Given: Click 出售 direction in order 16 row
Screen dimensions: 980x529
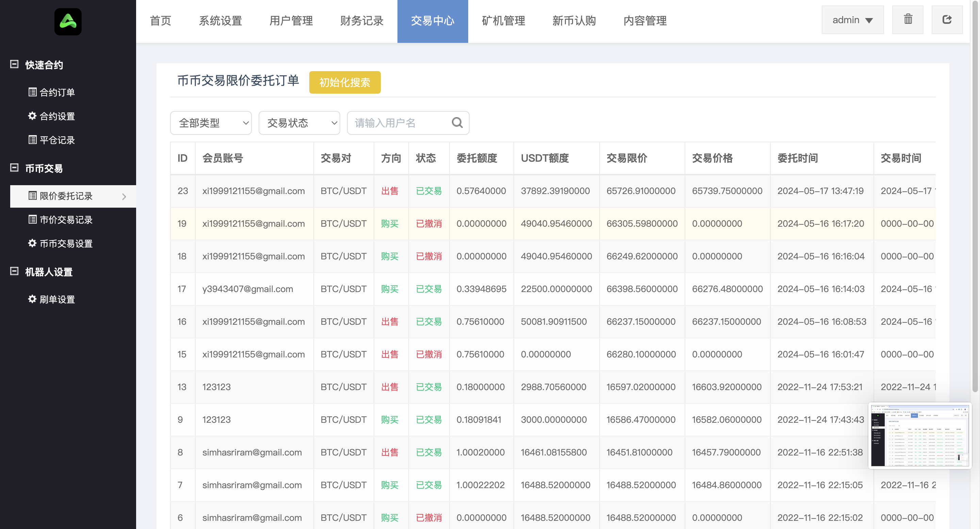Looking at the screenshot, I should tap(390, 322).
